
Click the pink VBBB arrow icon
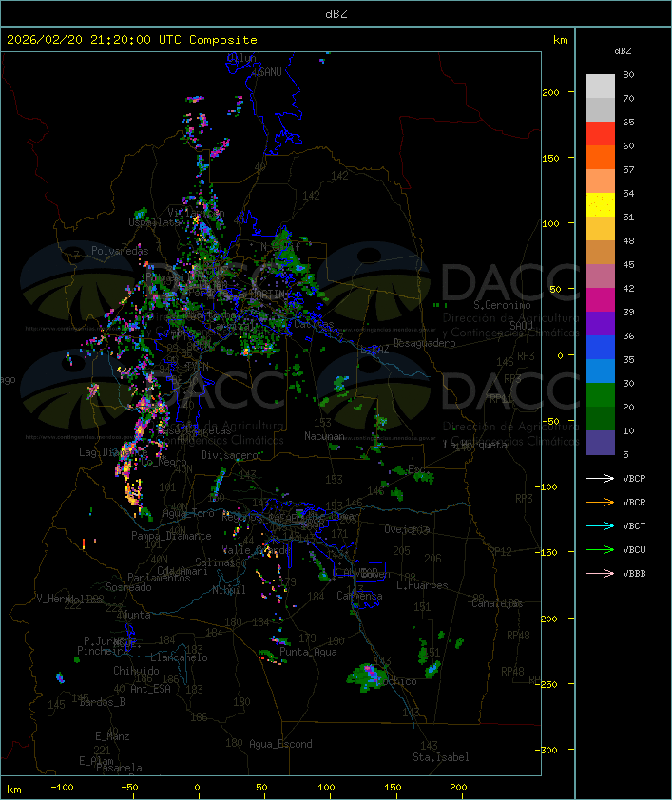click(x=600, y=574)
